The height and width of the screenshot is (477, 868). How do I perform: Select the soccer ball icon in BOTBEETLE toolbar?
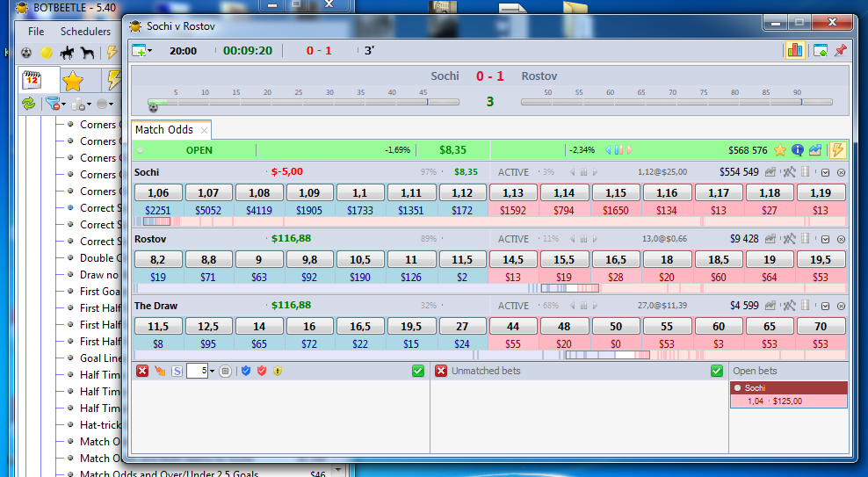(26, 53)
